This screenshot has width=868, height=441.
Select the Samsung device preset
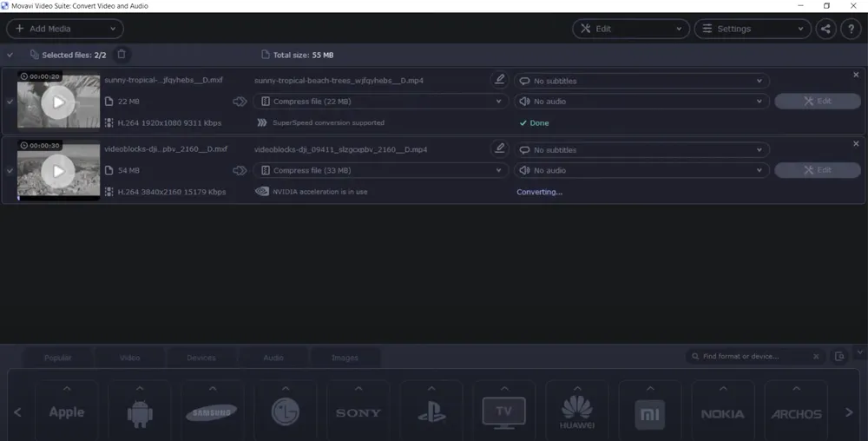[x=213, y=411]
